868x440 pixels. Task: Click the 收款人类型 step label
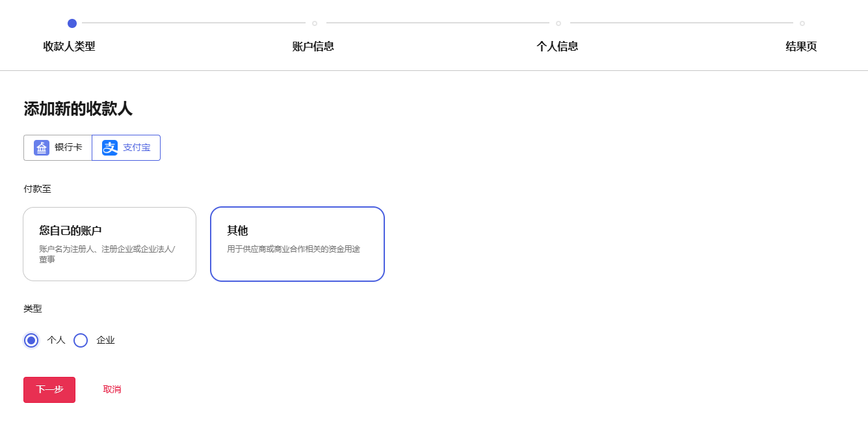(x=69, y=46)
